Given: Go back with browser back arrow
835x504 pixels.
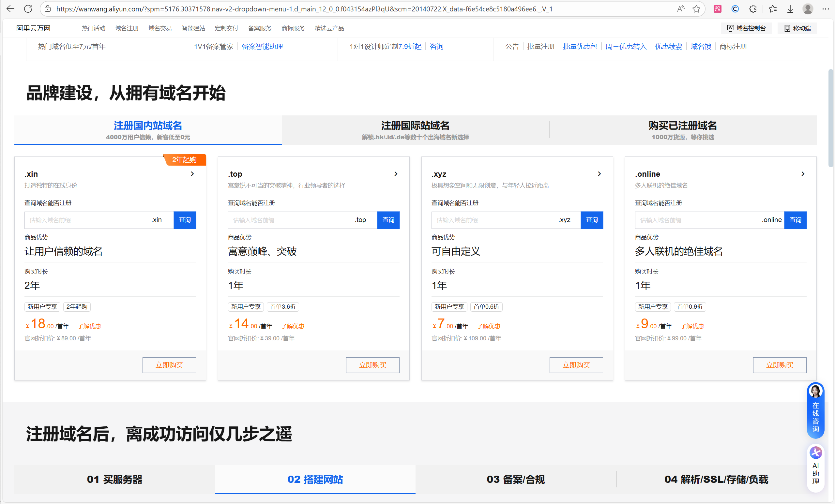Looking at the screenshot, I should [x=10, y=9].
